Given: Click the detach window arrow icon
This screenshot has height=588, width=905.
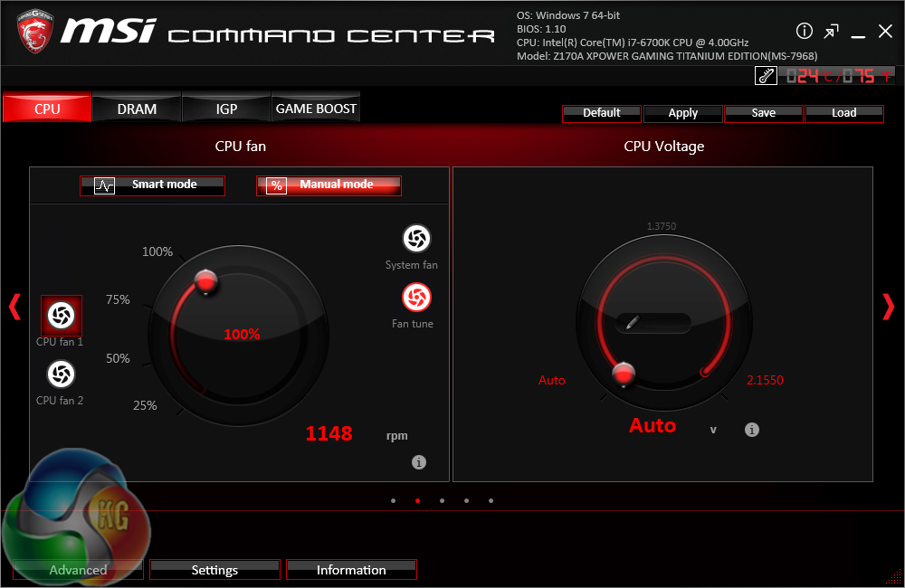Looking at the screenshot, I should coord(831,32).
